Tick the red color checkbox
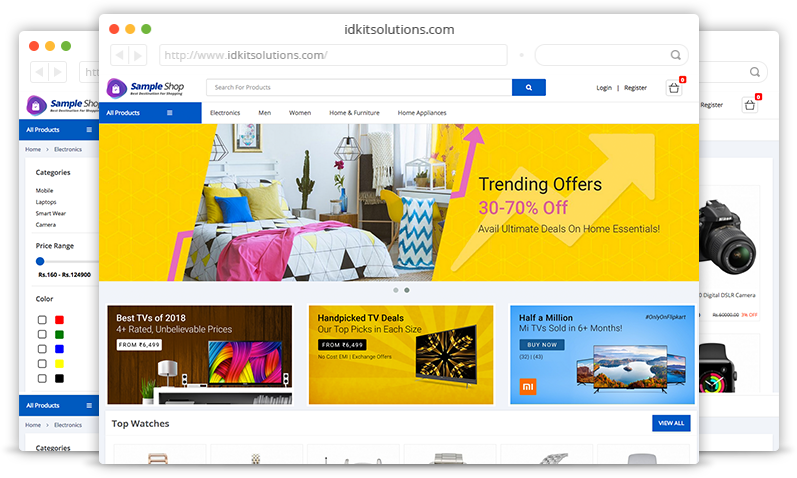Screen dimensions: 797x478 tap(42, 320)
